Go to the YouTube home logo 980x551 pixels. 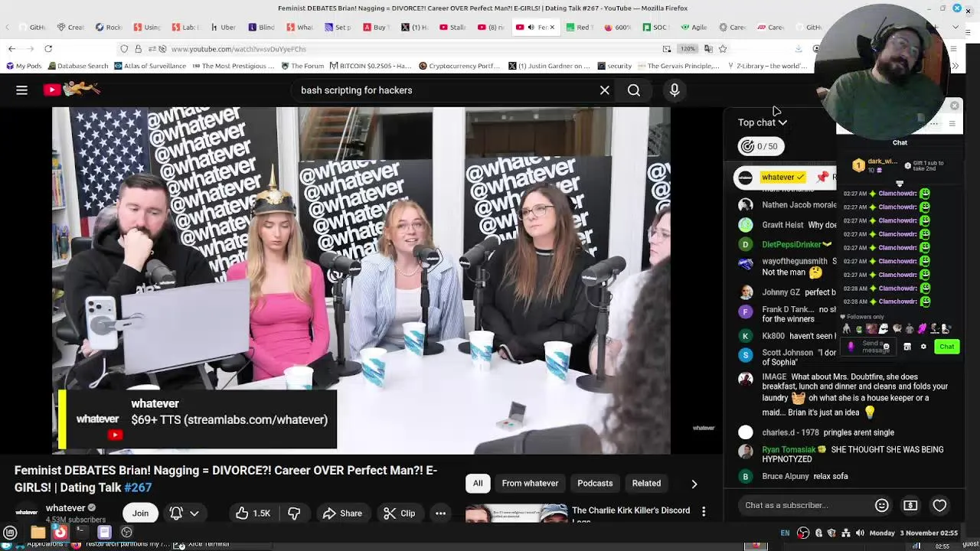point(71,90)
